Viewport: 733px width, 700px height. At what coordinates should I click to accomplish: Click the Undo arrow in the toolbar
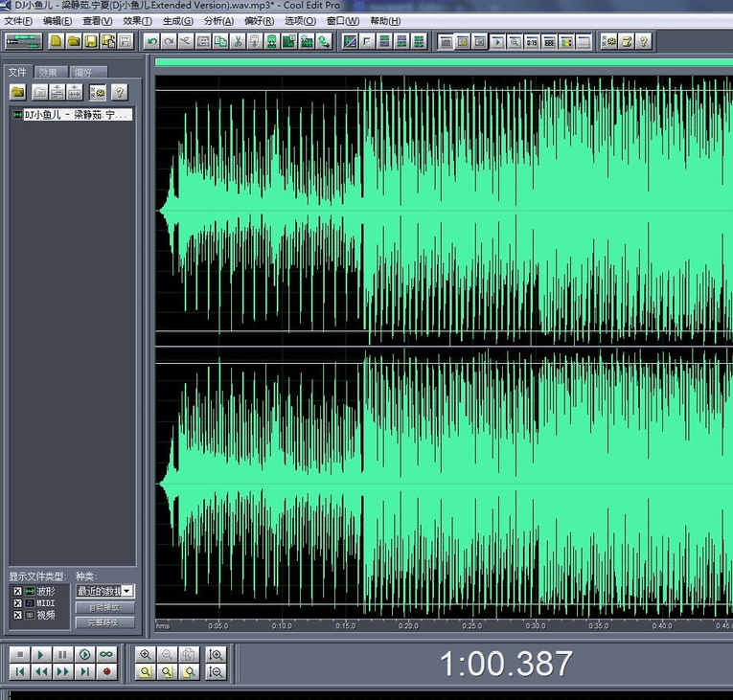tap(151, 41)
